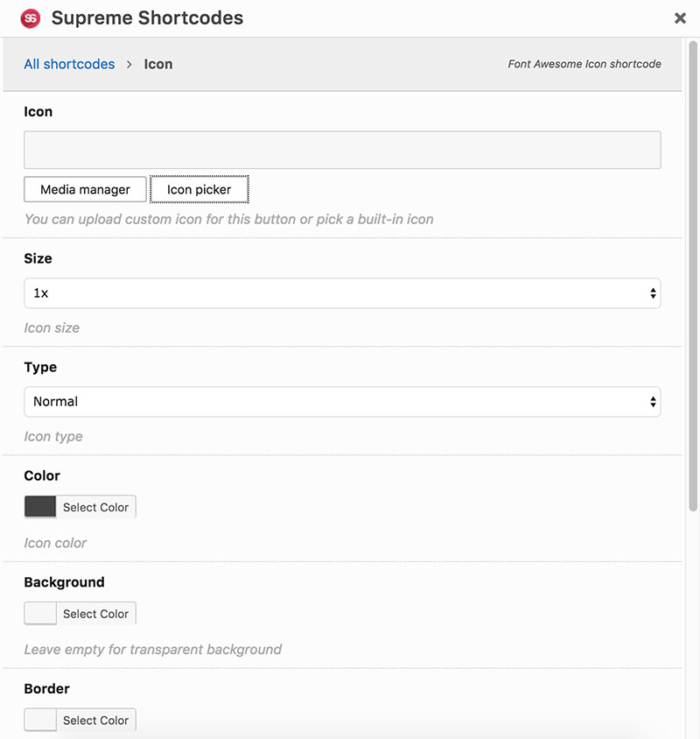Click the Icon text input field
Screen dimensions: 700x739
click(x=342, y=150)
